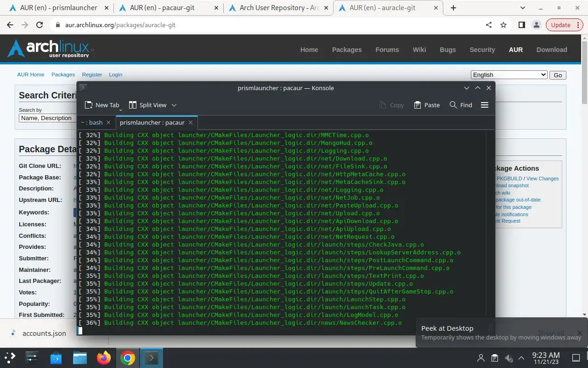
Task: Click the Chrome Update button
Action: tap(560, 25)
